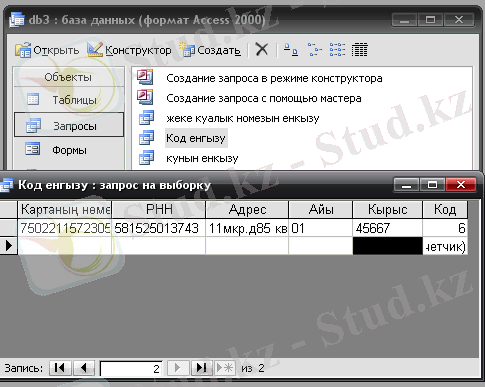Delete selected object with X icon
The height and width of the screenshot is (387, 485).
pos(262,50)
